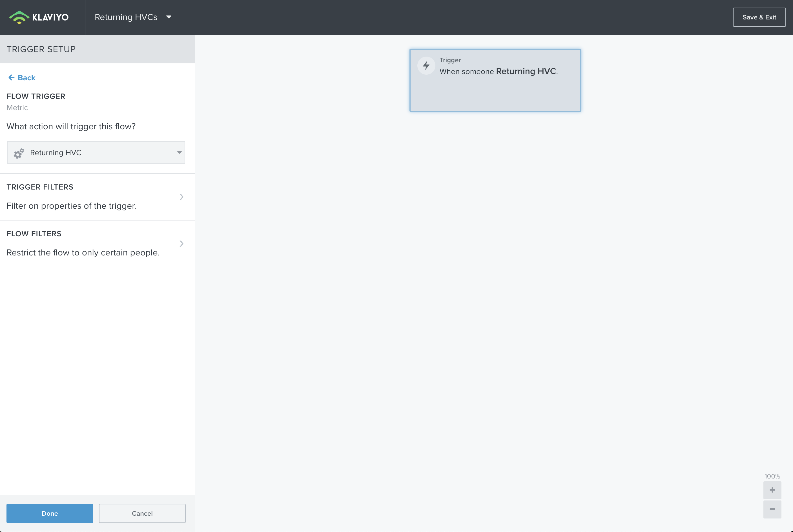Click the gears icon beside Returning HVC
The width and height of the screenshot is (793, 532).
(x=19, y=153)
